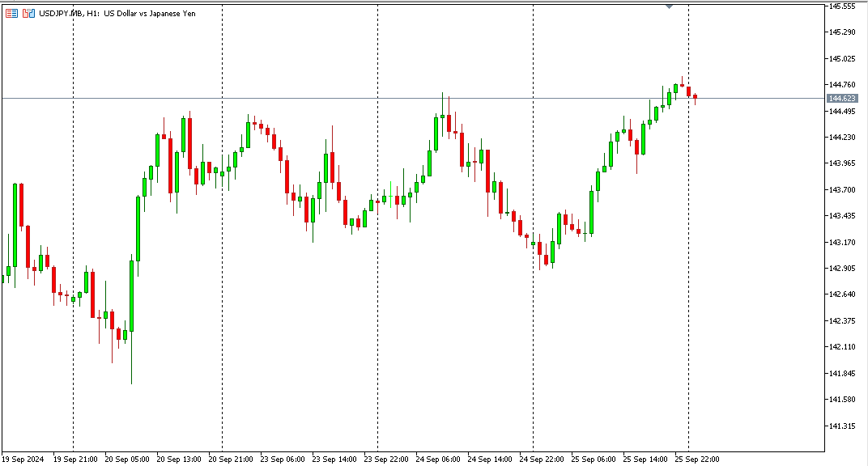Click the 143.170 price axis label
Image resolution: width=868 pixels, height=466 pixels.
point(842,242)
